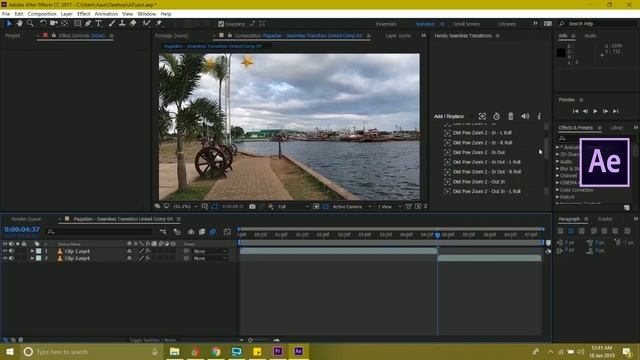This screenshot has width=640, height=360.
Task: Click the speaker icon in Handy Seamless Transitions
Action: 525,116
